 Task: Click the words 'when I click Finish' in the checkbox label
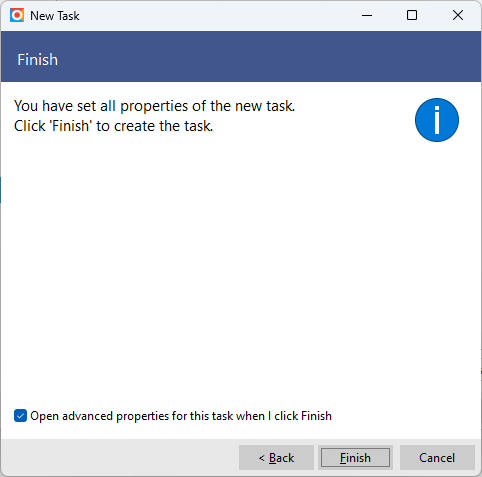(284, 416)
